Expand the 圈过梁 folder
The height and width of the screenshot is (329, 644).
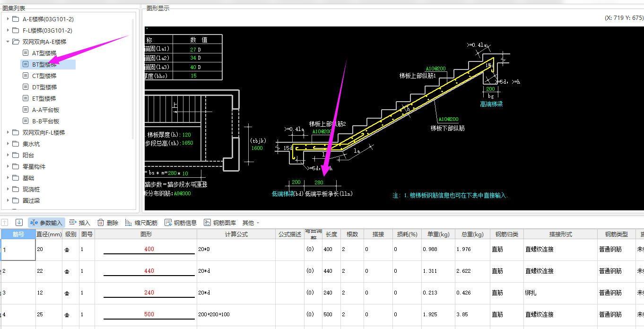tap(8, 200)
